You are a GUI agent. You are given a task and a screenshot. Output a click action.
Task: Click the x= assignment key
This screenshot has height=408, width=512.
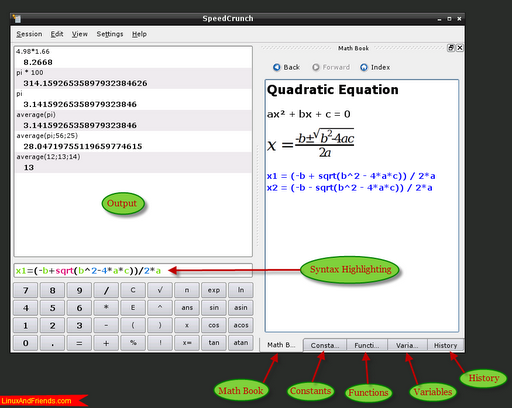click(x=187, y=343)
